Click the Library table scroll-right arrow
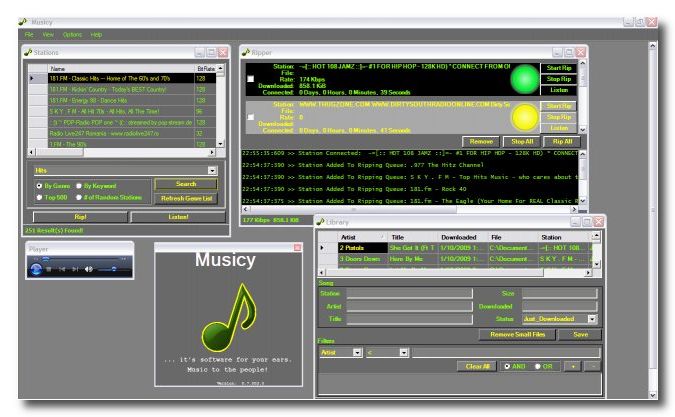Screen dimensions: 675x417 tap(588, 272)
